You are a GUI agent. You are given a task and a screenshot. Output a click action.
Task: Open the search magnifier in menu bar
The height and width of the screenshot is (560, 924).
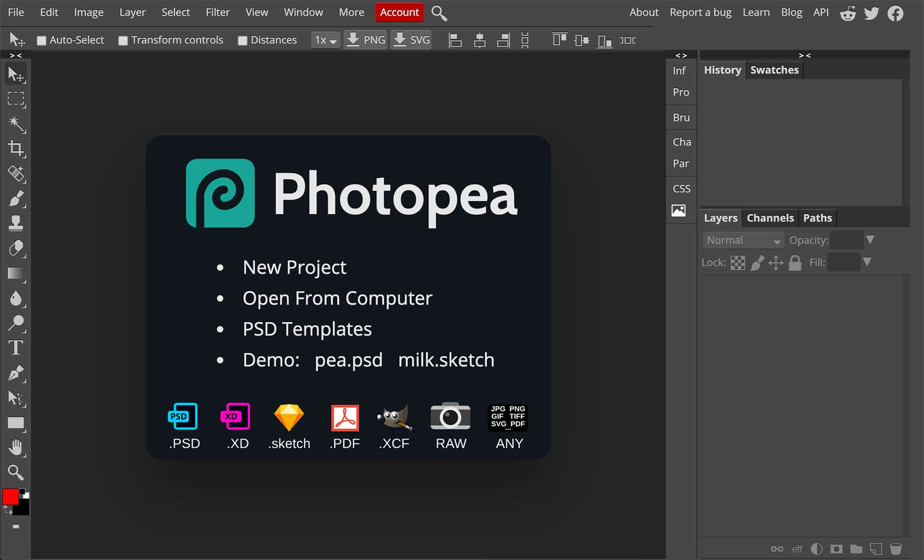tap(439, 13)
